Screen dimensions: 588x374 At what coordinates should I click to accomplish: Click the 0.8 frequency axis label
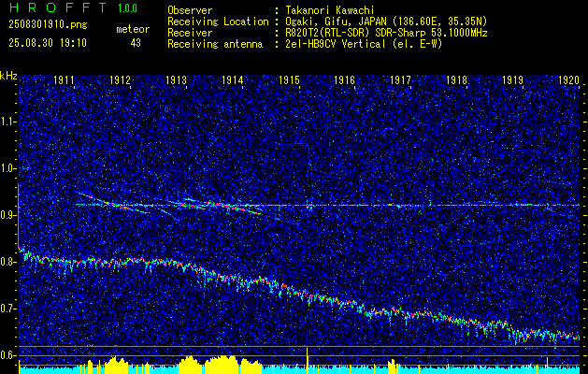(x=8, y=262)
